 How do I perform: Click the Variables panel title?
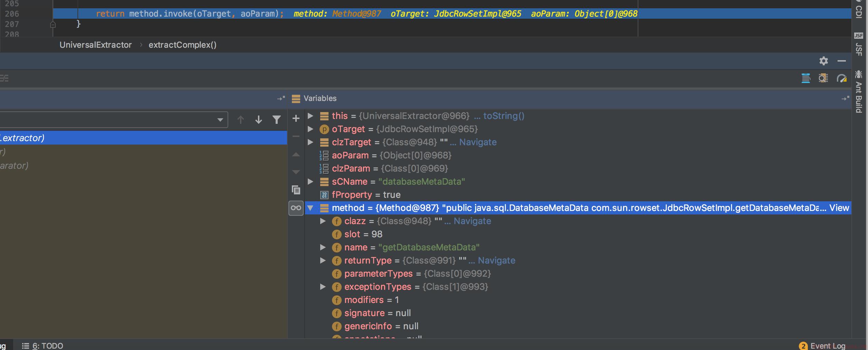320,99
